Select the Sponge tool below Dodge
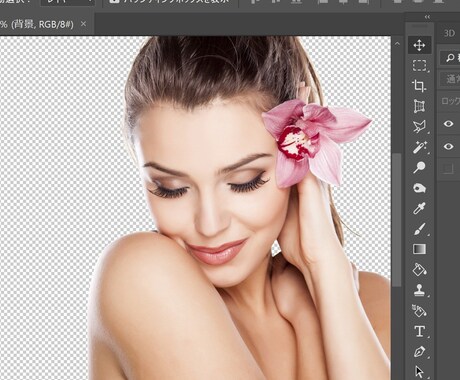The image size is (460, 380). tap(419, 188)
